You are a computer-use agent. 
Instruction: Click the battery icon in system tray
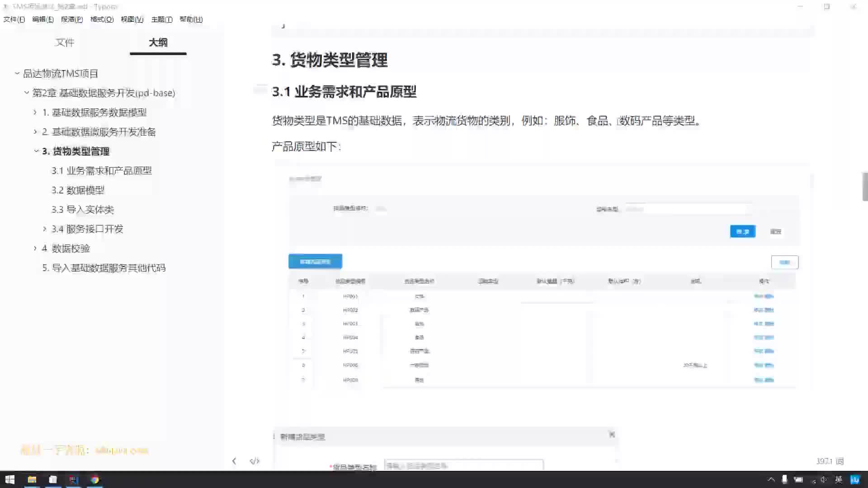point(798,479)
